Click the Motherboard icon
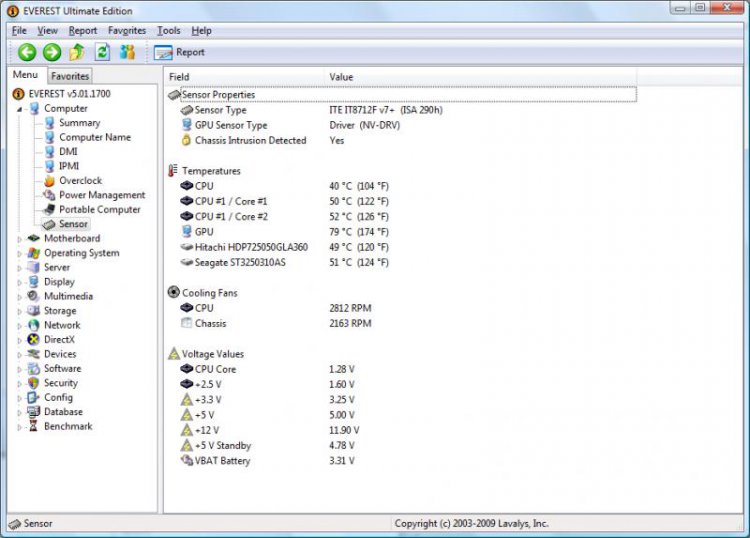This screenshot has height=538, width=750. [33, 238]
